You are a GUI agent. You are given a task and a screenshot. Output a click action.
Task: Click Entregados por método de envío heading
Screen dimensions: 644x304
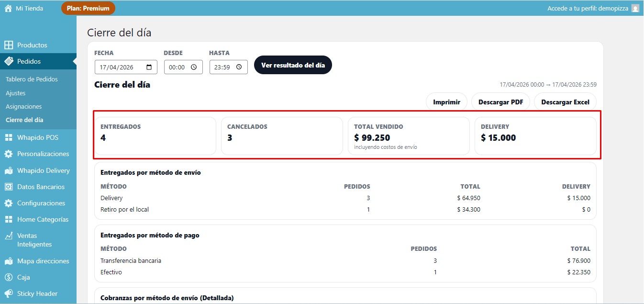(151, 172)
